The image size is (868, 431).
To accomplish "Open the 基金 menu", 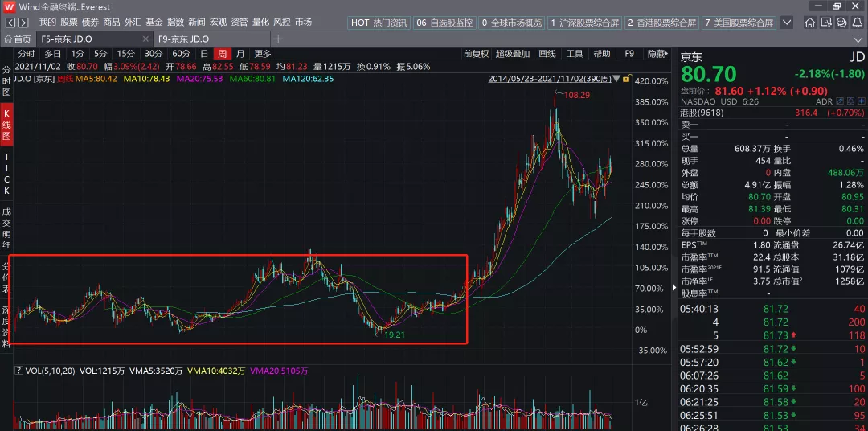I will (154, 23).
